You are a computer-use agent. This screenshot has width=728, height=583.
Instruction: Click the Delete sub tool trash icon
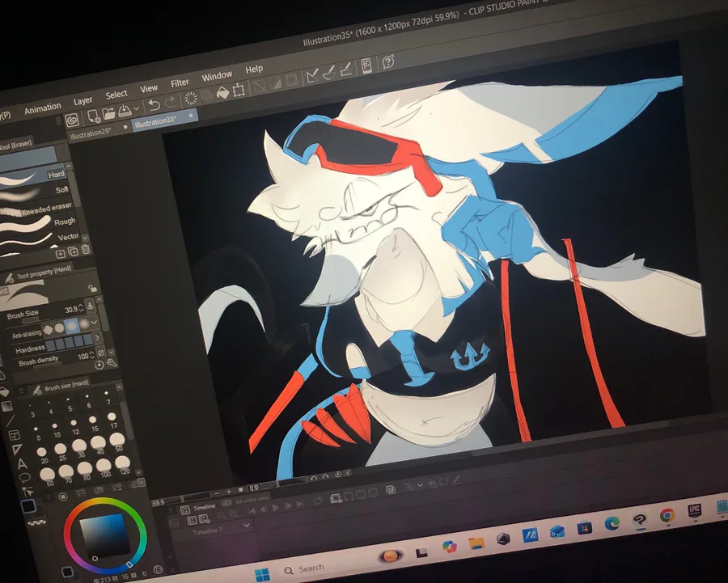(x=86, y=249)
